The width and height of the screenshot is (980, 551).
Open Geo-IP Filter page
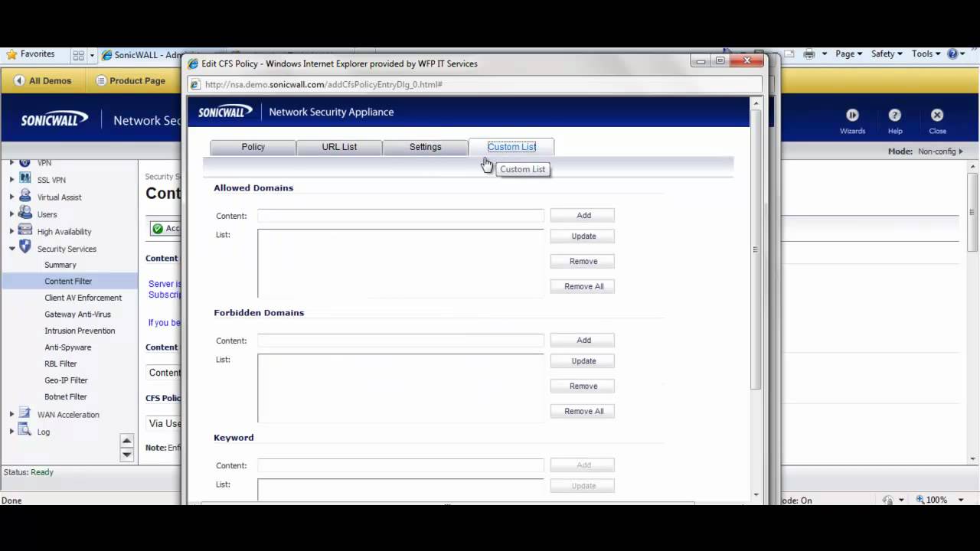point(66,380)
